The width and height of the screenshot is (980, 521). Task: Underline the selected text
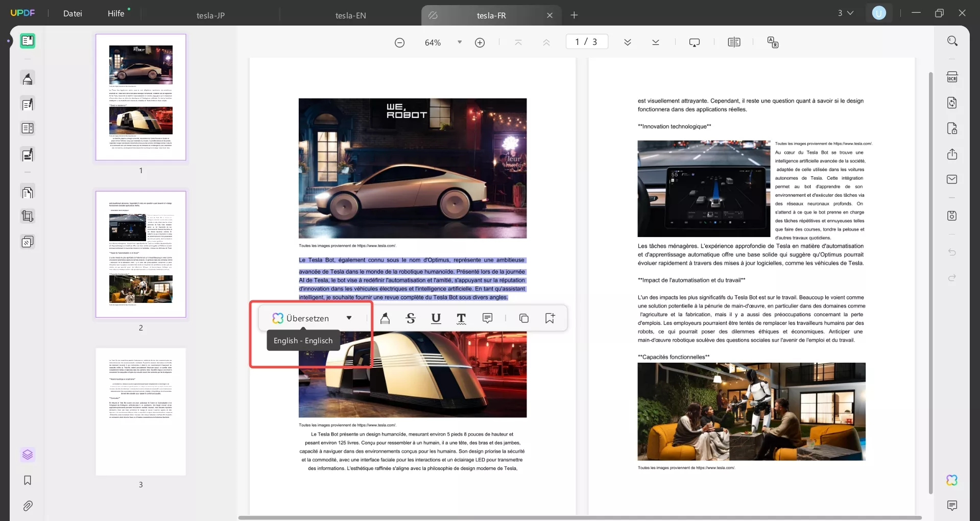[436, 319]
